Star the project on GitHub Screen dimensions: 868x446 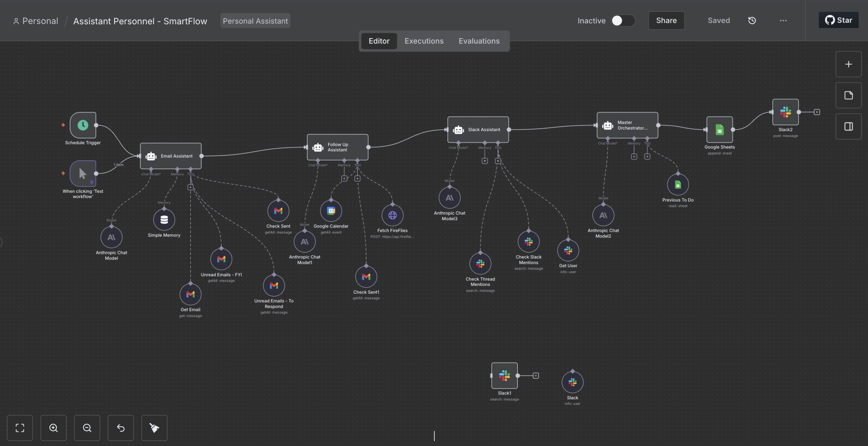[x=838, y=20]
